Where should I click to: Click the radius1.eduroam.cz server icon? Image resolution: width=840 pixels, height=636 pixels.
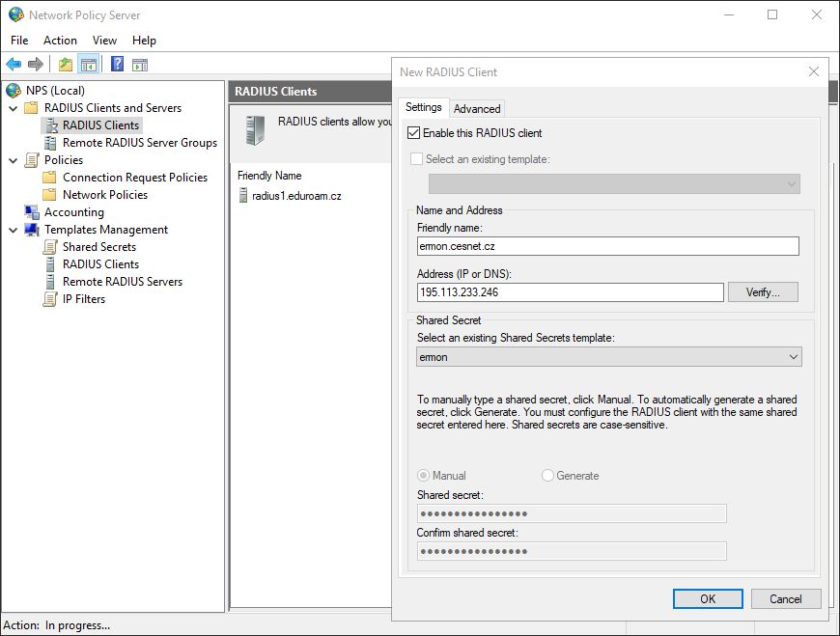[243, 195]
